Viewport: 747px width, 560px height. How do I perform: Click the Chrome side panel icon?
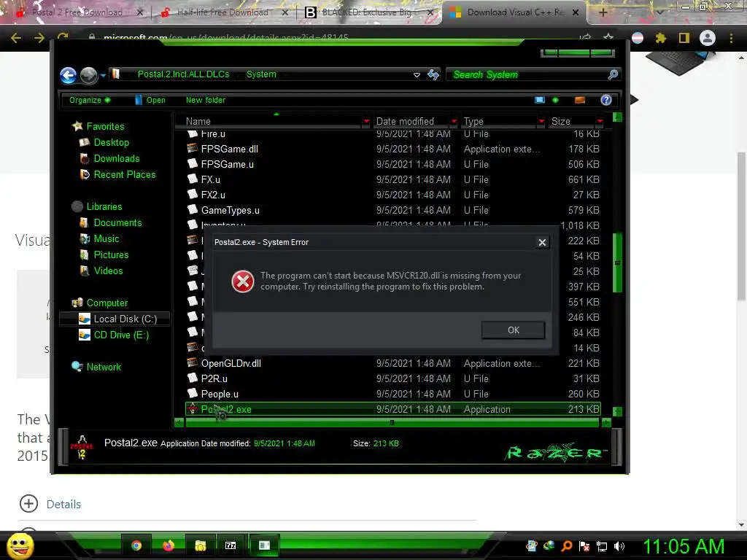point(684,38)
